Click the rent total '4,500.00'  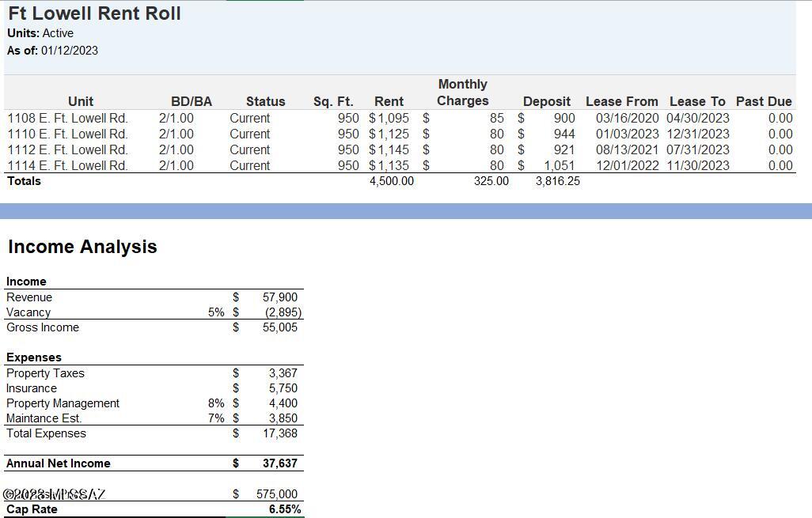(392, 181)
